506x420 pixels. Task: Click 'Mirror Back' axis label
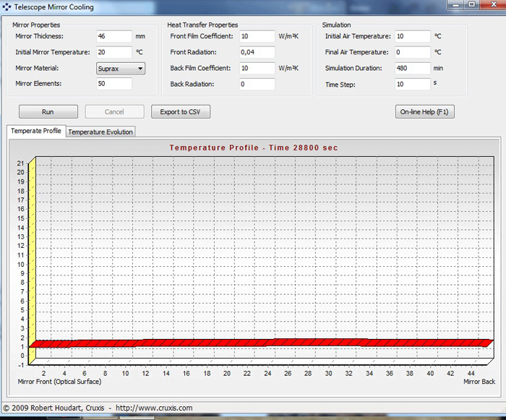(x=479, y=382)
